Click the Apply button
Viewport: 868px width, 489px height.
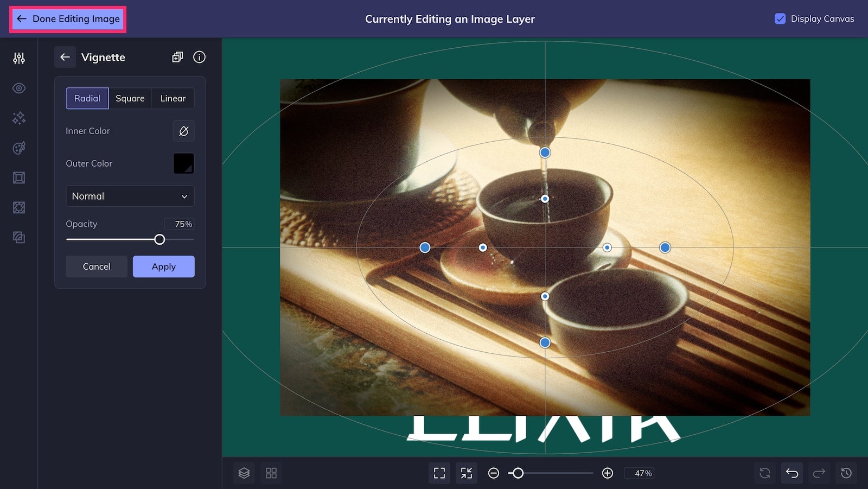(x=164, y=266)
